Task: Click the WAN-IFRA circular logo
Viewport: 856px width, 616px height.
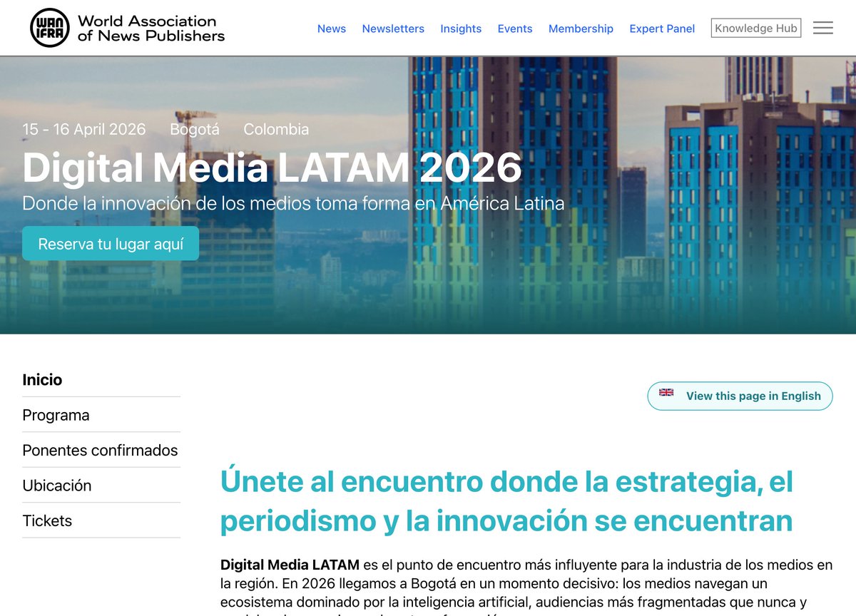Action: pos(50,28)
